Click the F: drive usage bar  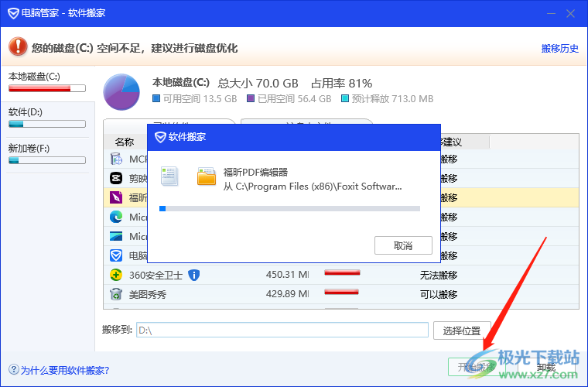click(x=47, y=160)
